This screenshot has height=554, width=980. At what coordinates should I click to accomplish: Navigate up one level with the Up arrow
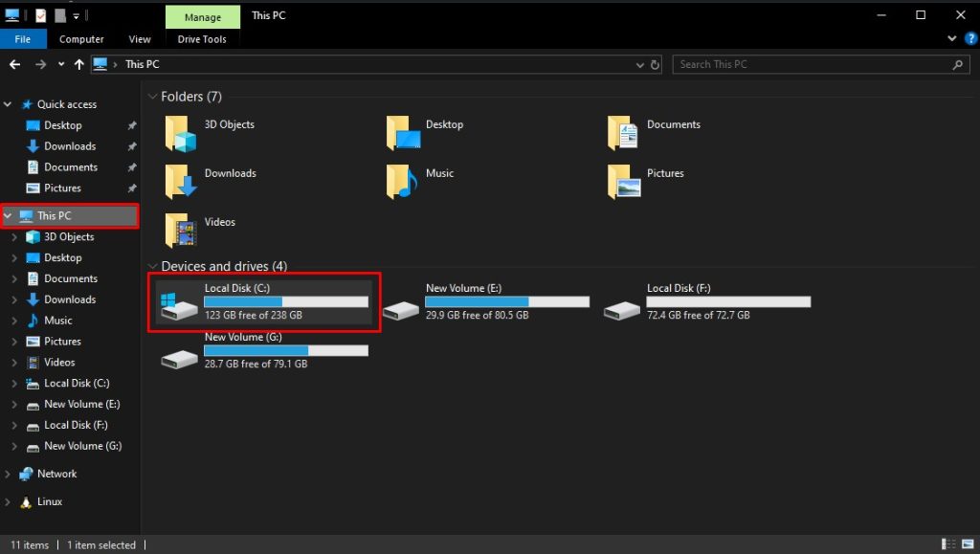(78, 64)
